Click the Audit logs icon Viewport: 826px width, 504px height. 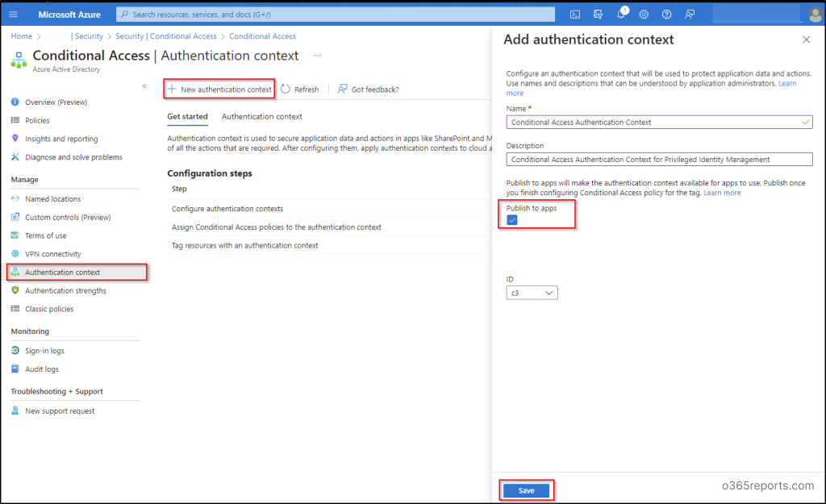15,369
